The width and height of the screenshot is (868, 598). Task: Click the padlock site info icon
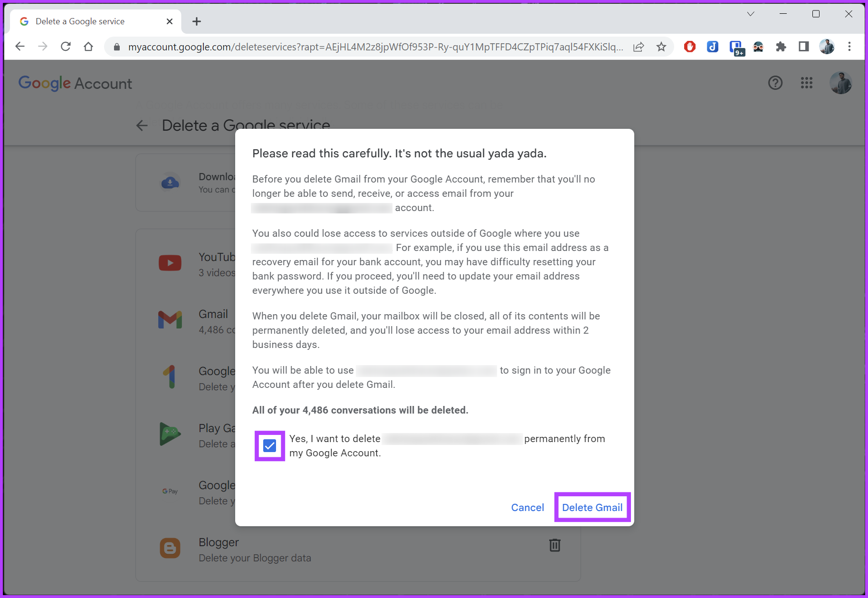[x=117, y=47]
